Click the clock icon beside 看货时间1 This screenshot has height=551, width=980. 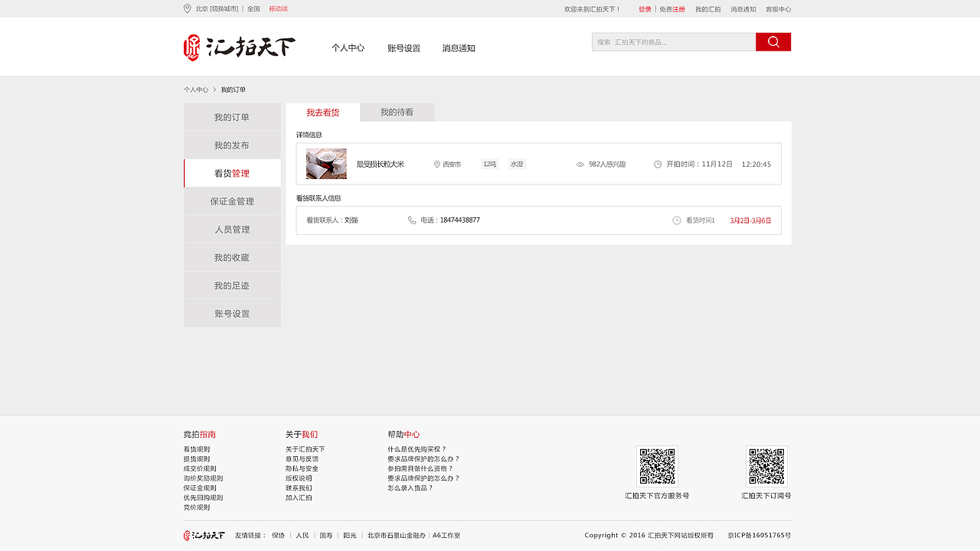tap(675, 220)
